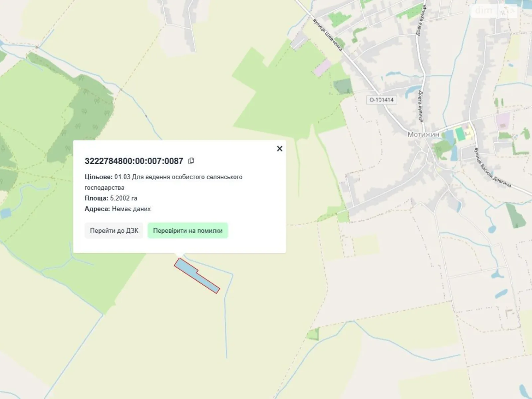Open the Перейти до ДЗК button

tap(114, 231)
